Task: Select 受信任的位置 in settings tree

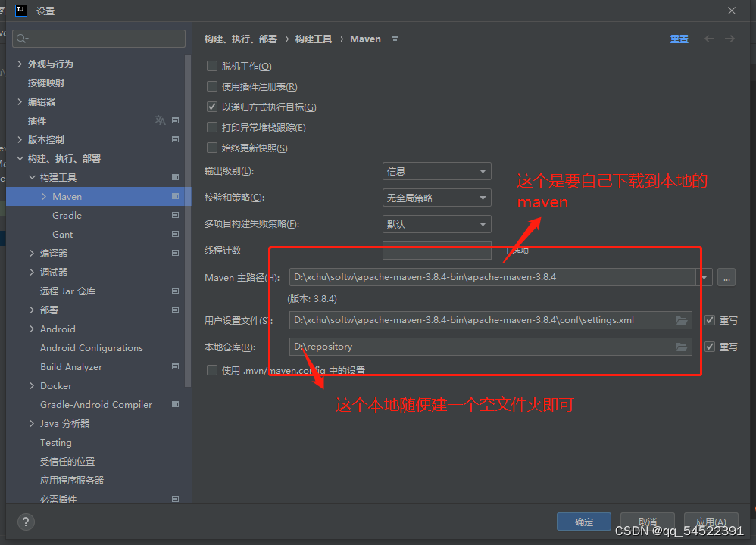Action: 67,461
